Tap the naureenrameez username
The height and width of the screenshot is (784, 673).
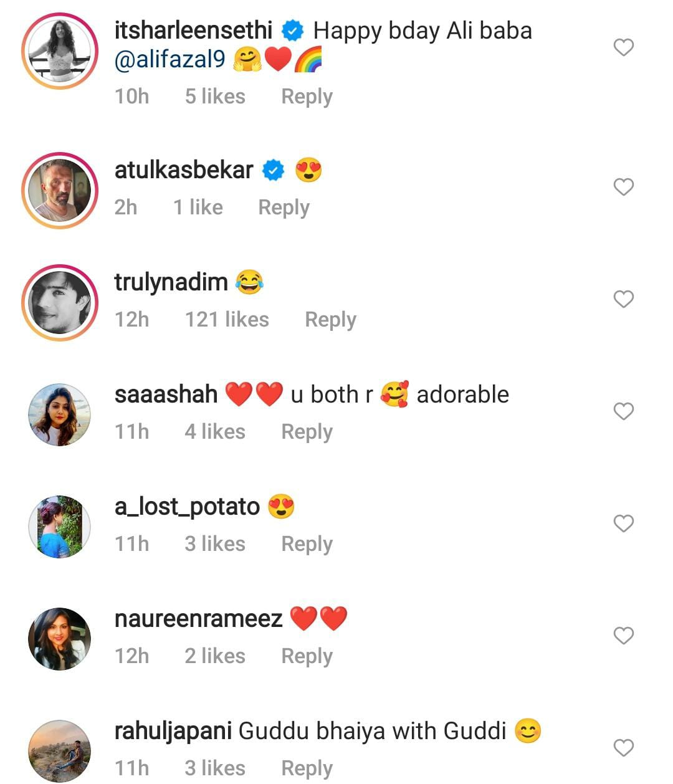198,619
